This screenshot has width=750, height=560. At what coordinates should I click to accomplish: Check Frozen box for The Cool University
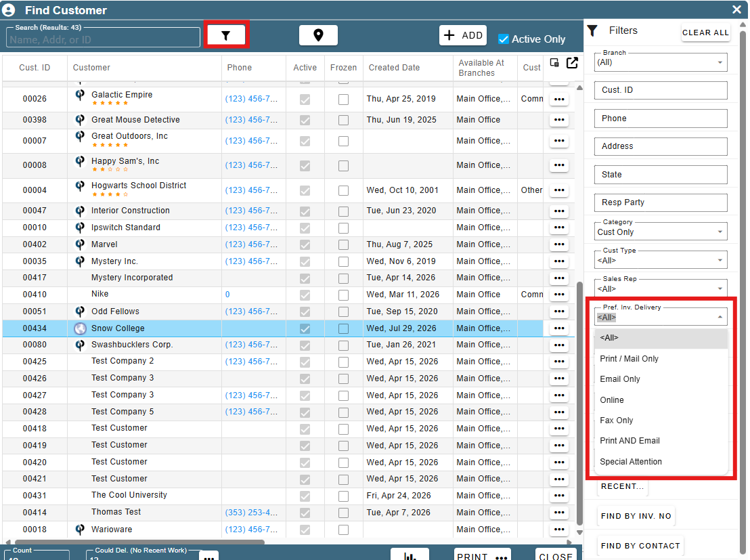click(x=343, y=496)
